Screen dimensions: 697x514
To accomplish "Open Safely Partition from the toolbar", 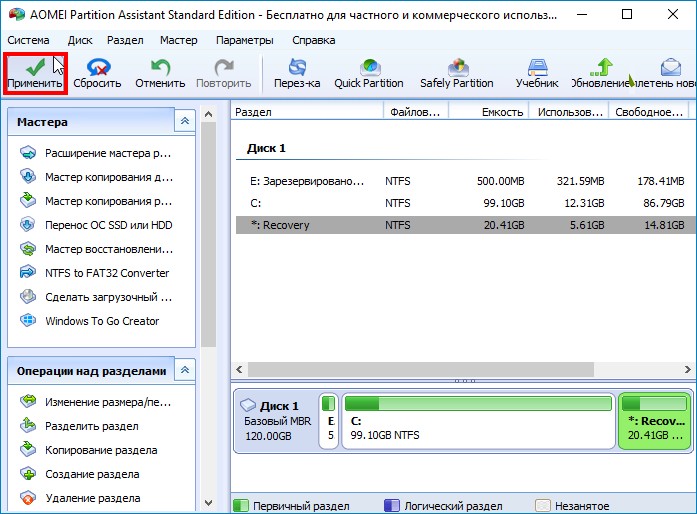I will pos(457,73).
